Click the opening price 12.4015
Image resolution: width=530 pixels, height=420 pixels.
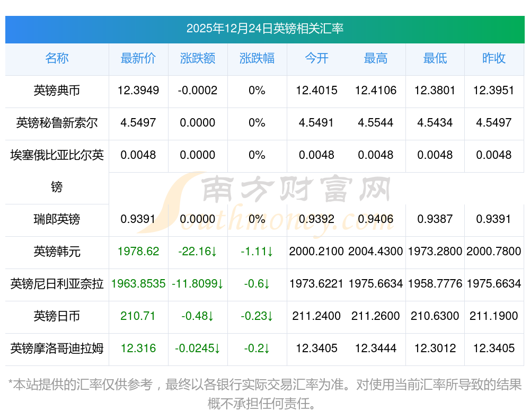316,91
